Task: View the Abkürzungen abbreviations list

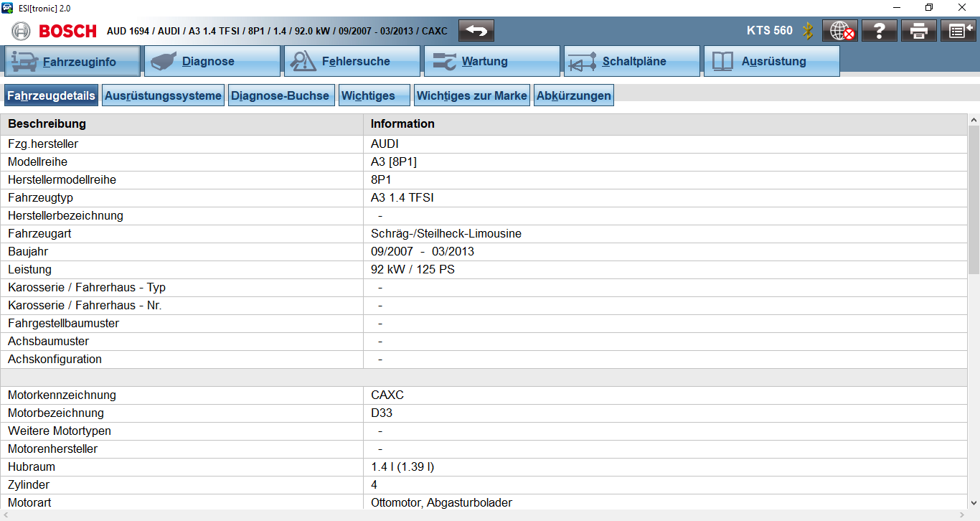Action: tap(573, 95)
